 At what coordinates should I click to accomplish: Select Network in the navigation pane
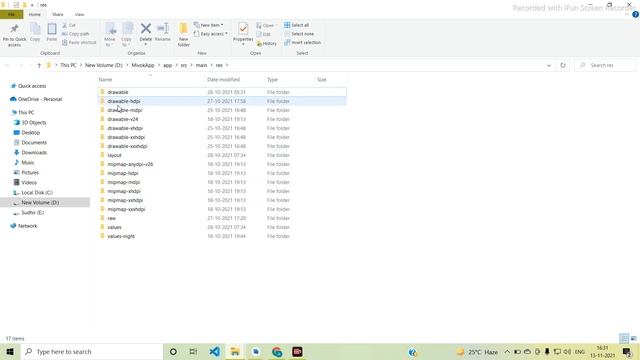[27, 226]
